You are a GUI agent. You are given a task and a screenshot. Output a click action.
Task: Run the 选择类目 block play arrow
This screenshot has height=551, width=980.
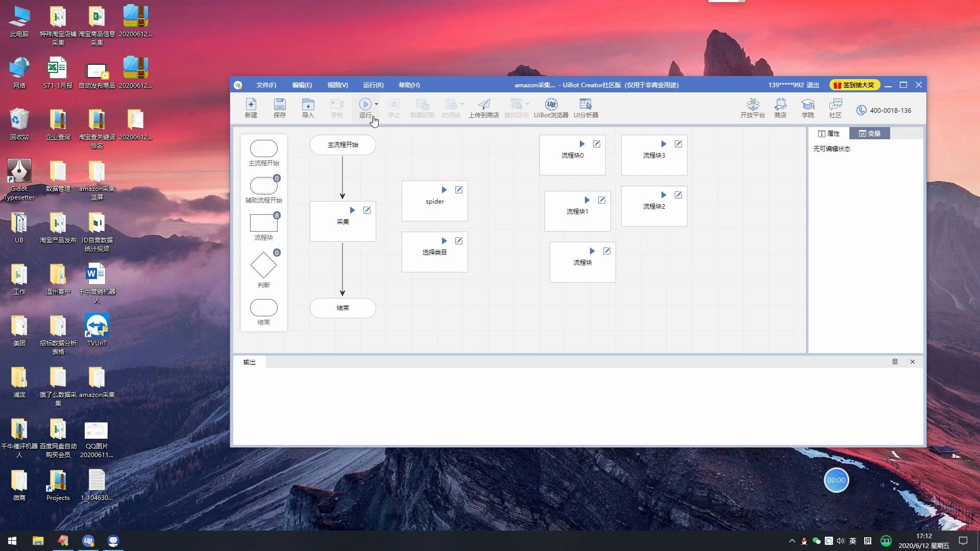(444, 241)
